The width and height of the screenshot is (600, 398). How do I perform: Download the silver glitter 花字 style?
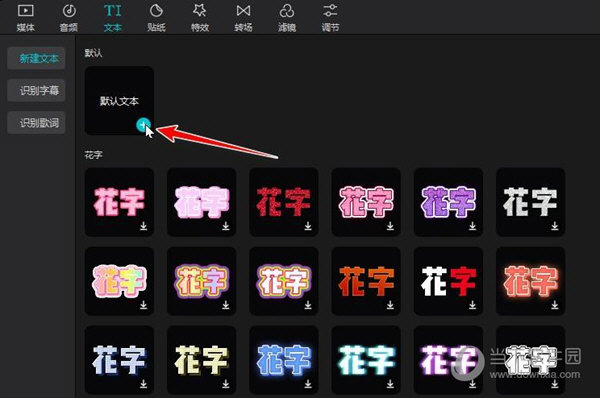click(x=555, y=226)
